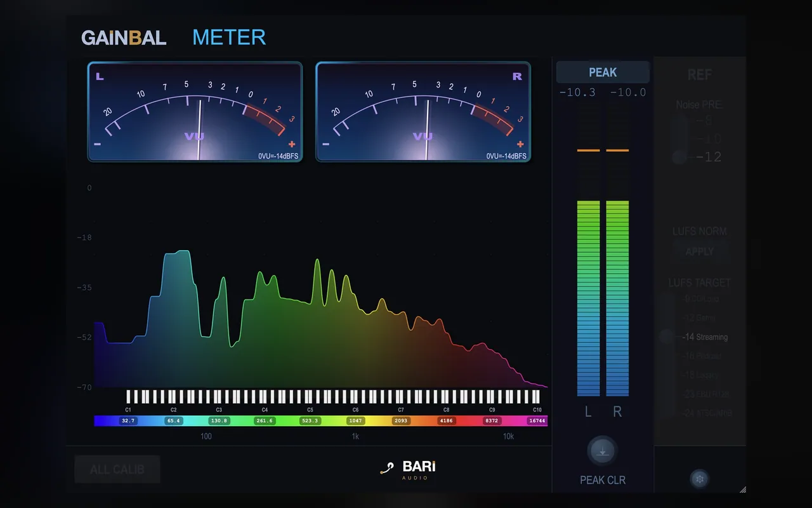The width and height of the screenshot is (812, 508).
Task: Click the L peak level meter bar
Action: pos(588,250)
